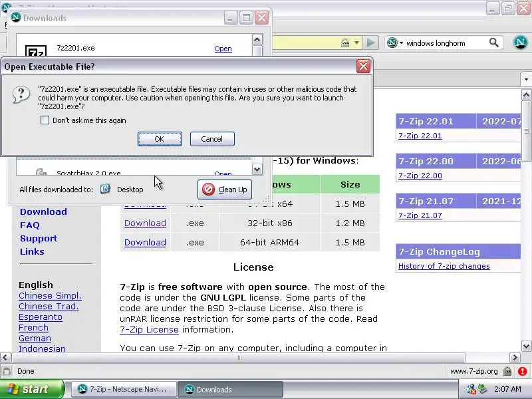This screenshot has height=399, width=532.
Task: Open the Links sidebar link
Action: click(32, 252)
